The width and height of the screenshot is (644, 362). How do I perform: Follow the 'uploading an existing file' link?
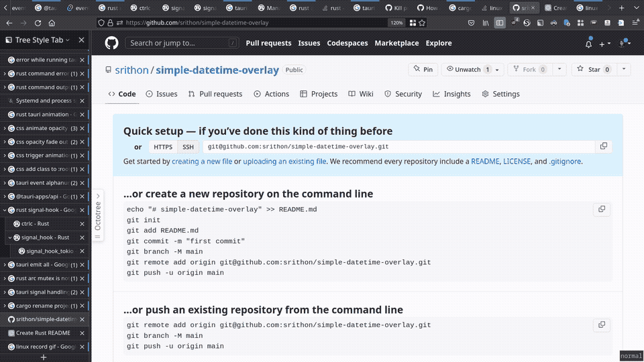(x=284, y=162)
